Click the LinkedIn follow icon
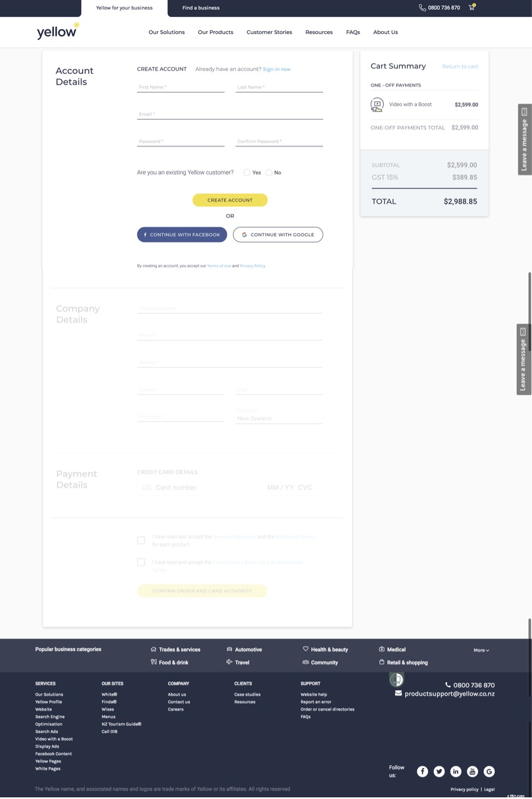 pos(455,771)
